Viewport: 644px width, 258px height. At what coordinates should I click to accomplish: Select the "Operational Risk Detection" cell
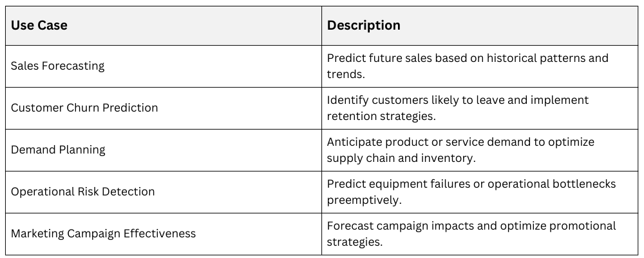(83, 192)
